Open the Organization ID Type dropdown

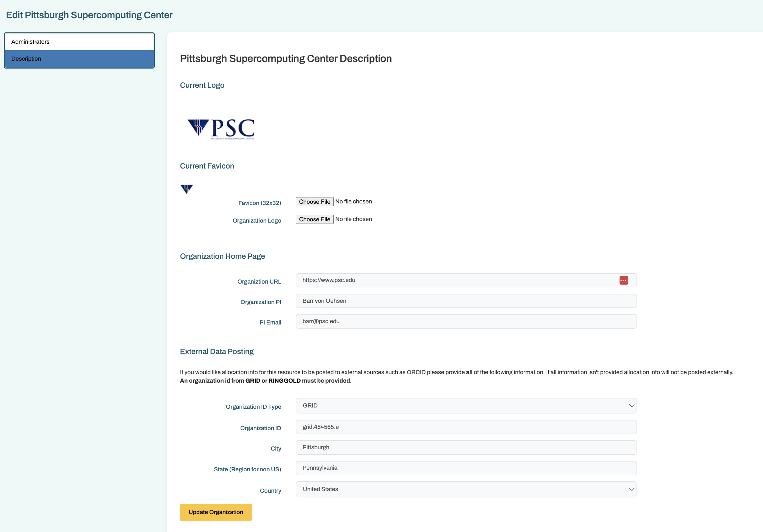(x=466, y=406)
